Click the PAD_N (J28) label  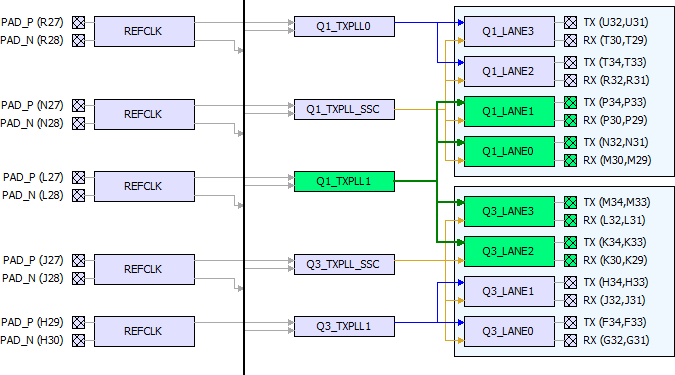[33, 279]
